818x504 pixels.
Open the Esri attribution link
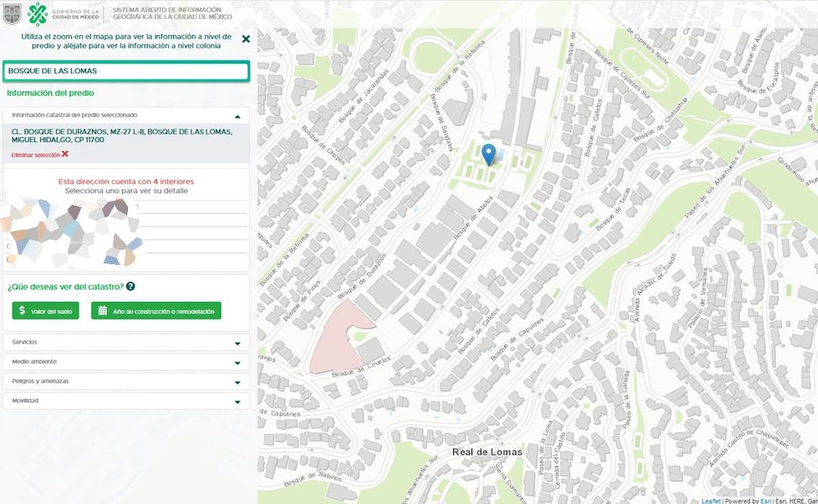pyautogui.click(x=765, y=500)
